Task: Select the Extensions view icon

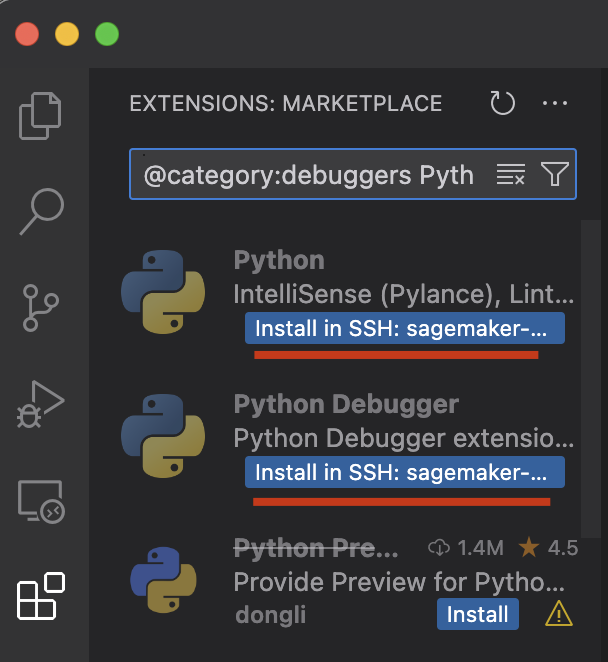Action: point(41,596)
